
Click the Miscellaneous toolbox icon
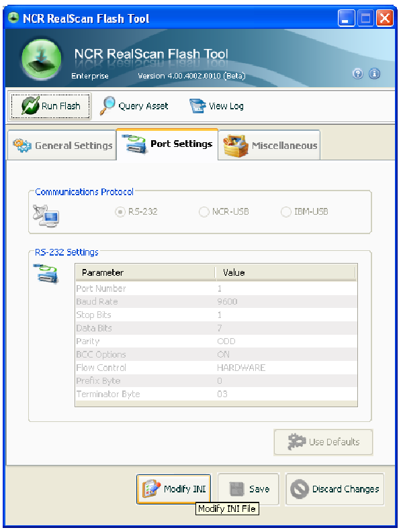236,146
